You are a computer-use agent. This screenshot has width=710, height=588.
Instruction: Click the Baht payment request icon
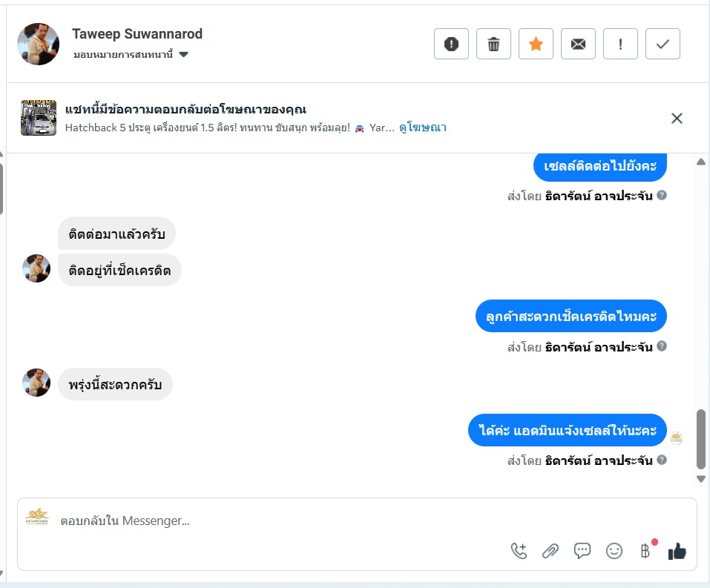[x=645, y=551]
